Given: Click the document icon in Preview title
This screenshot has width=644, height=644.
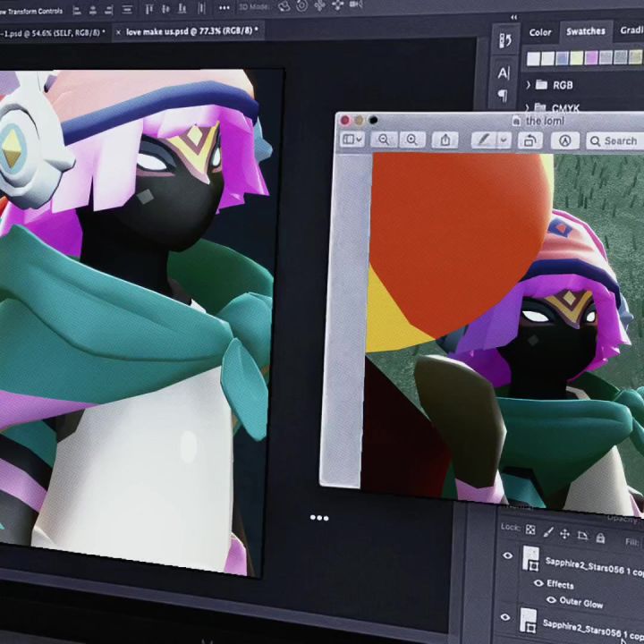Looking at the screenshot, I should [516, 121].
